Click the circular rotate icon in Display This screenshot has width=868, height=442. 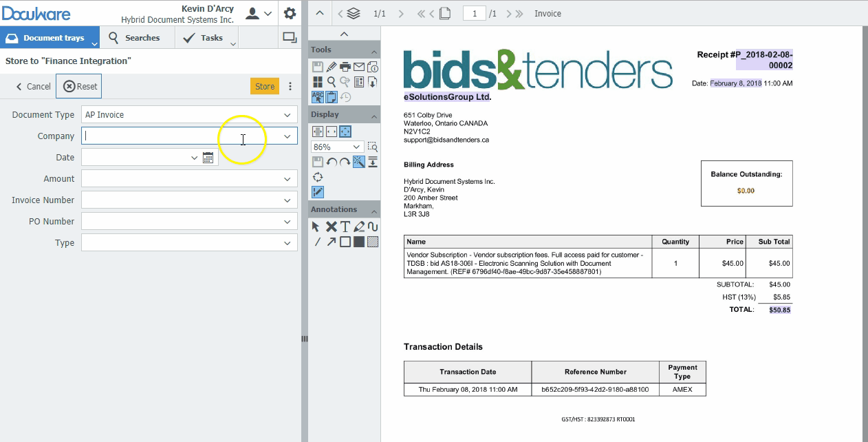pos(318,177)
